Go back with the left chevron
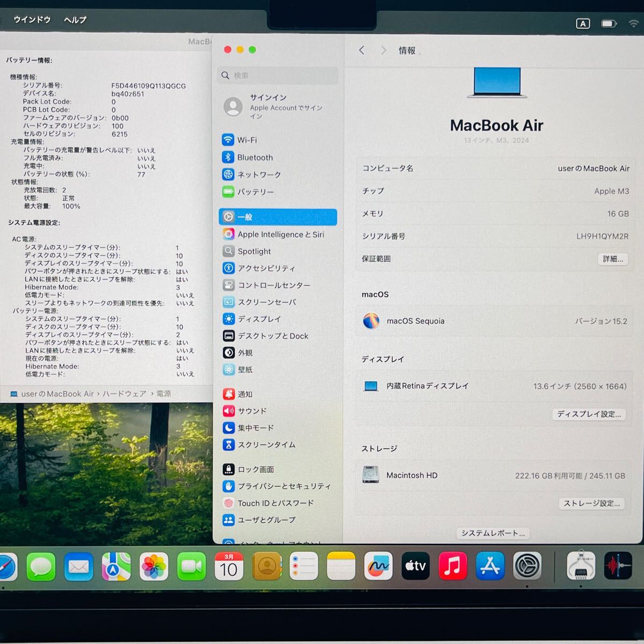644x644 pixels. [x=362, y=50]
